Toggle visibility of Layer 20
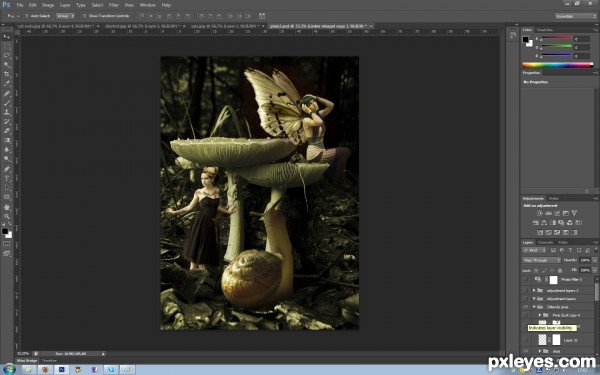This screenshot has height=375, width=600. [x=526, y=339]
